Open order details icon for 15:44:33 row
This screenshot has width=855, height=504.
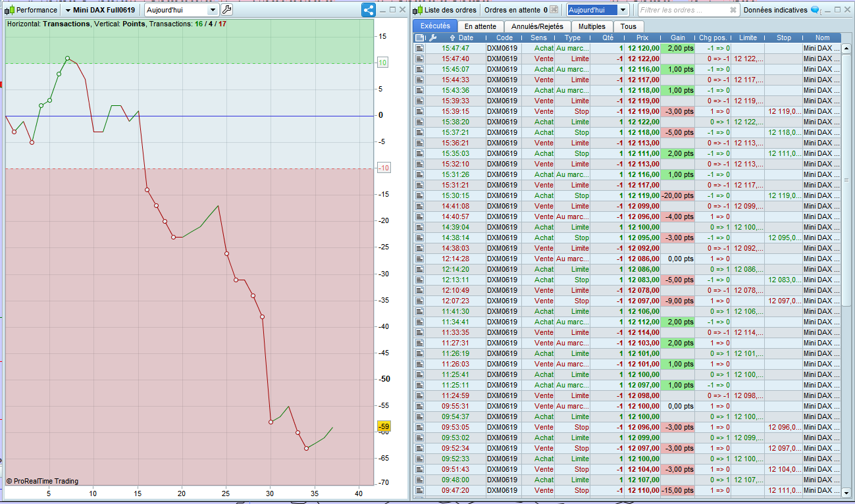[x=419, y=80]
